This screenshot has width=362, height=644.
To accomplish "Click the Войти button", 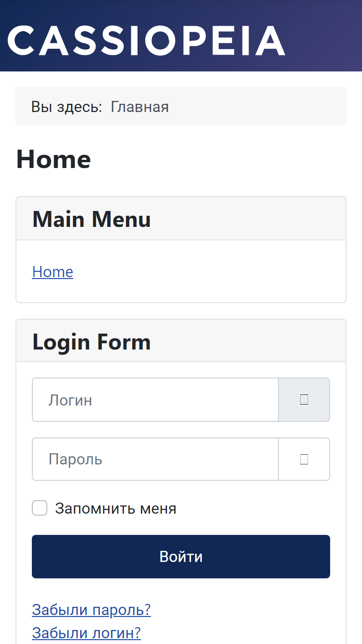I will (x=181, y=557).
